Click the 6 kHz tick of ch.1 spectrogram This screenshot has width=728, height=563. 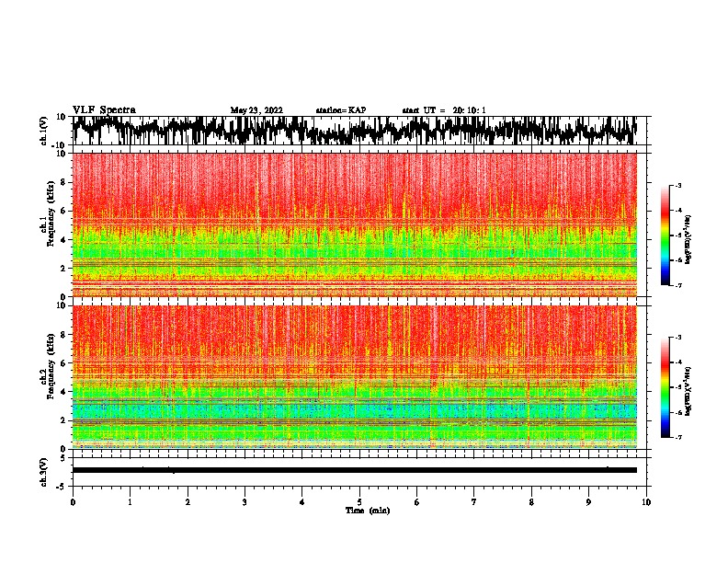[64, 211]
